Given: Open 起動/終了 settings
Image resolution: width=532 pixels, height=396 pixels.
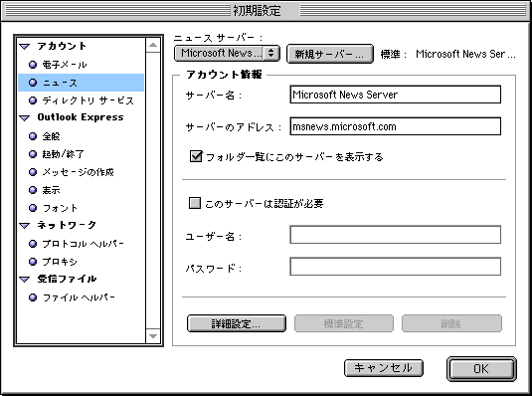Looking at the screenshot, I should tap(63, 154).
